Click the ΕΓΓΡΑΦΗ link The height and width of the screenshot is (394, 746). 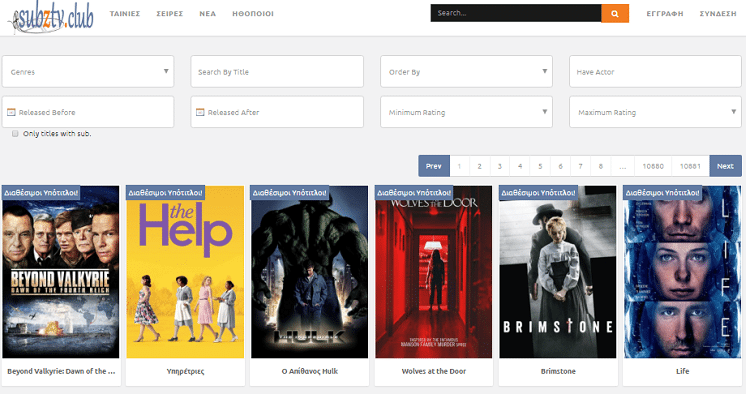click(x=665, y=14)
